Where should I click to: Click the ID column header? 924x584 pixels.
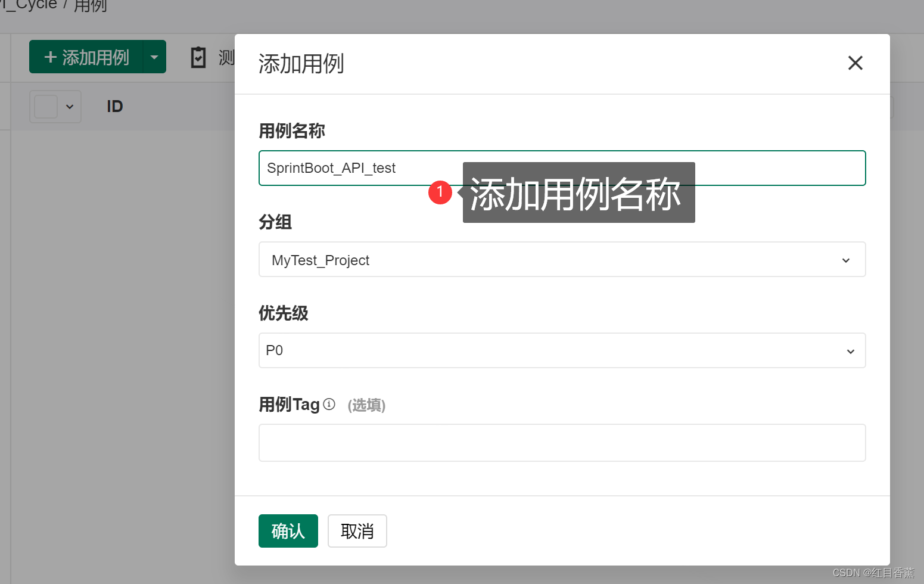115,107
